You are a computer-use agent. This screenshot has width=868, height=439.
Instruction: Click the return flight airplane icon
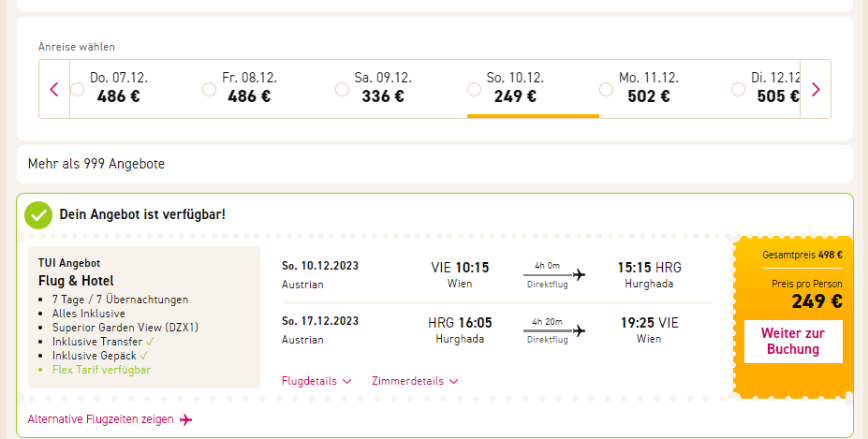[579, 330]
